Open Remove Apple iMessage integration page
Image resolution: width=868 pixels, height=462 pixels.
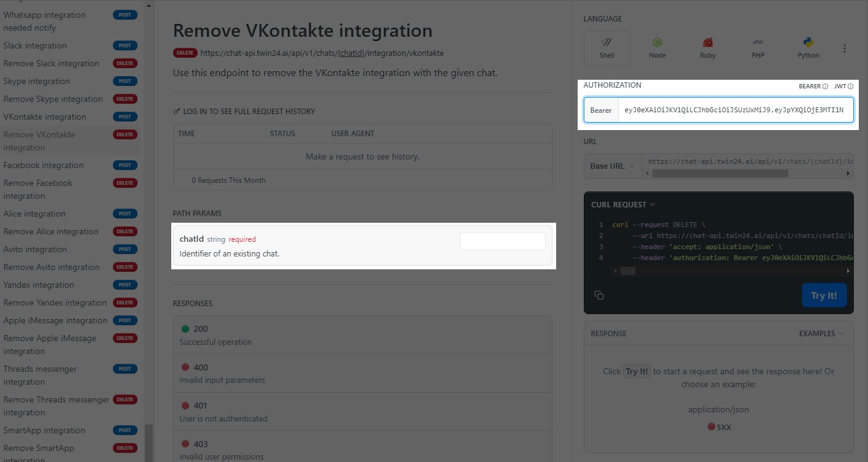click(71, 344)
